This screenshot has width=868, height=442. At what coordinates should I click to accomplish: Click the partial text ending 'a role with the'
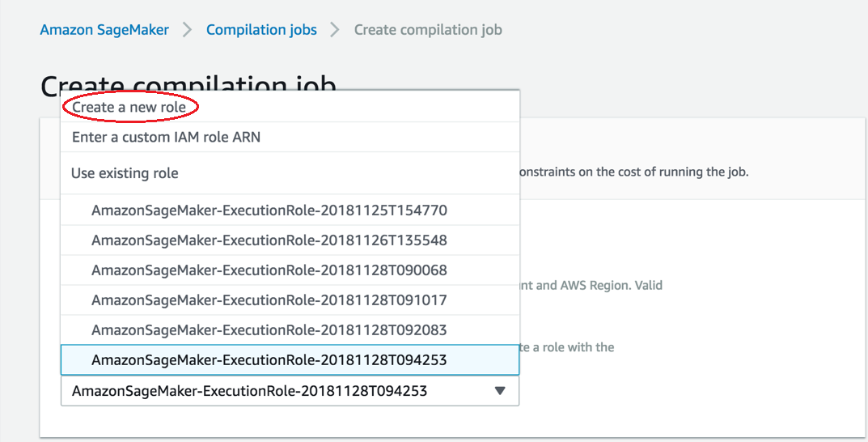[x=566, y=347]
